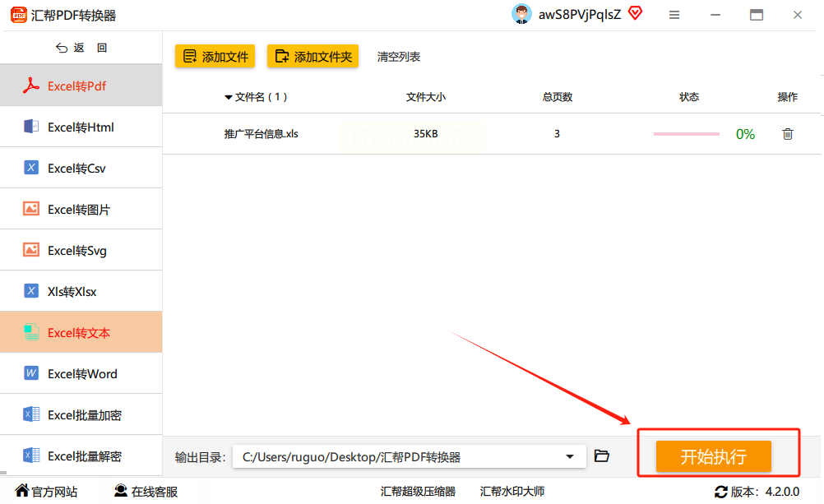
Task: Open 在线客服 customer service icon
Action: tap(121, 491)
